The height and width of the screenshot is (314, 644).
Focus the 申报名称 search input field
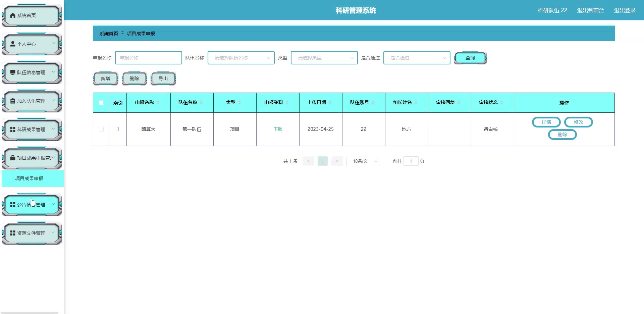[149, 58]
